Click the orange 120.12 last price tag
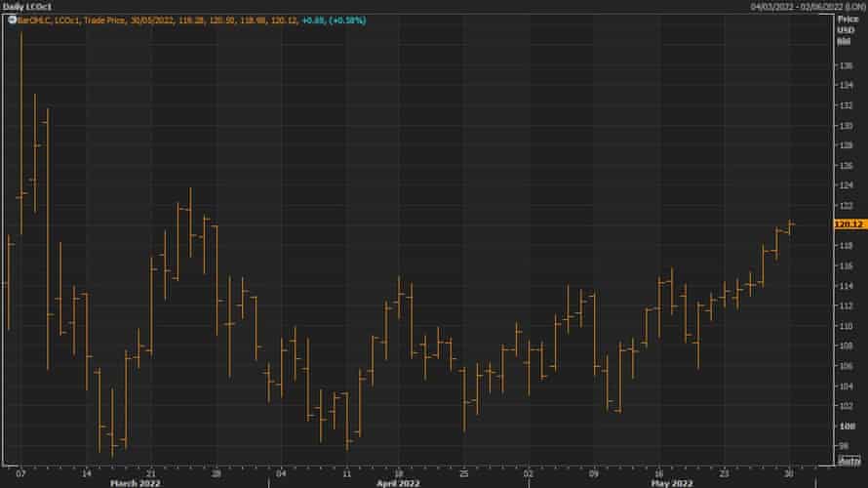Screen dimensions: 868x488 849,224
